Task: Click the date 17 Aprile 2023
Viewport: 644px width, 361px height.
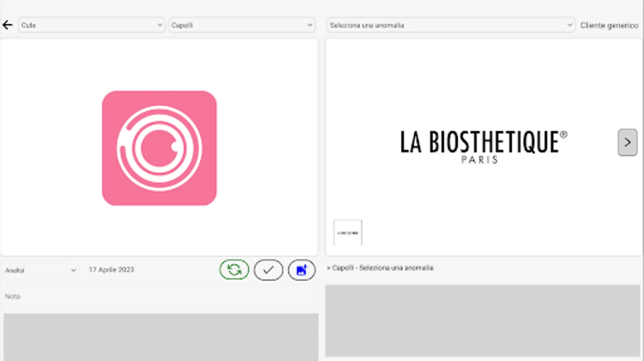Action: 111,270
